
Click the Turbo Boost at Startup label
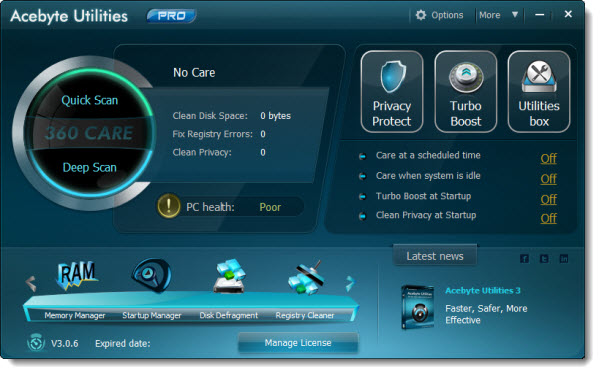[x=423, y=196]
